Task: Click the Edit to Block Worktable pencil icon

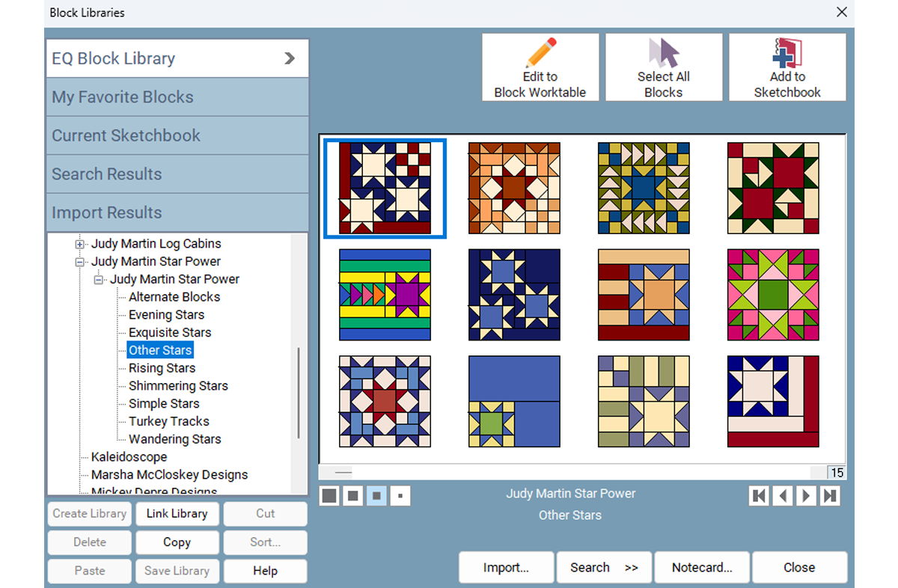Action: coord(540,53)
